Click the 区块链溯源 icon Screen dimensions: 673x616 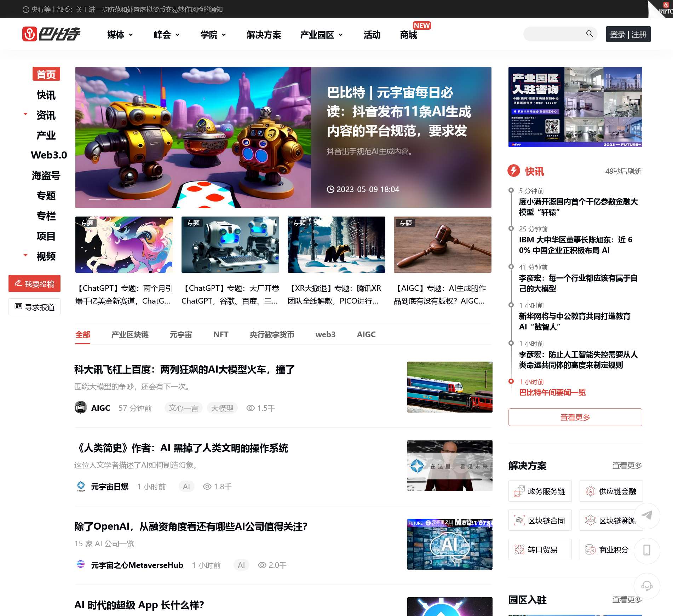(590, 520)
